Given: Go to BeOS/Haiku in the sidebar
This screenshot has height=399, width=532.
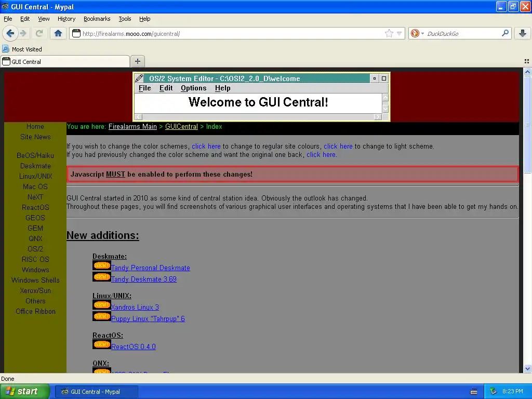Looking at the screenshot, I should coord(35,155).
